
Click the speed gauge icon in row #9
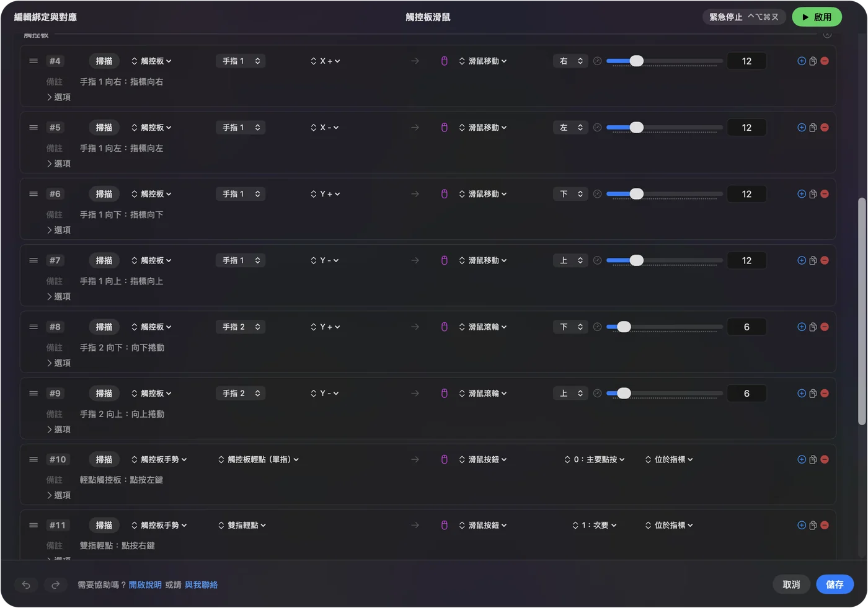coord(597,394)
